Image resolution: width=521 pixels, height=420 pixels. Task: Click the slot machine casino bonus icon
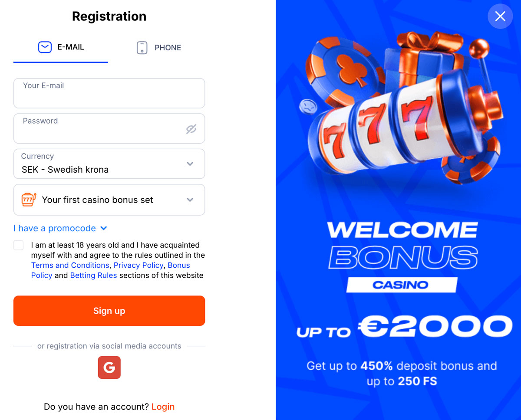[29, 200]
